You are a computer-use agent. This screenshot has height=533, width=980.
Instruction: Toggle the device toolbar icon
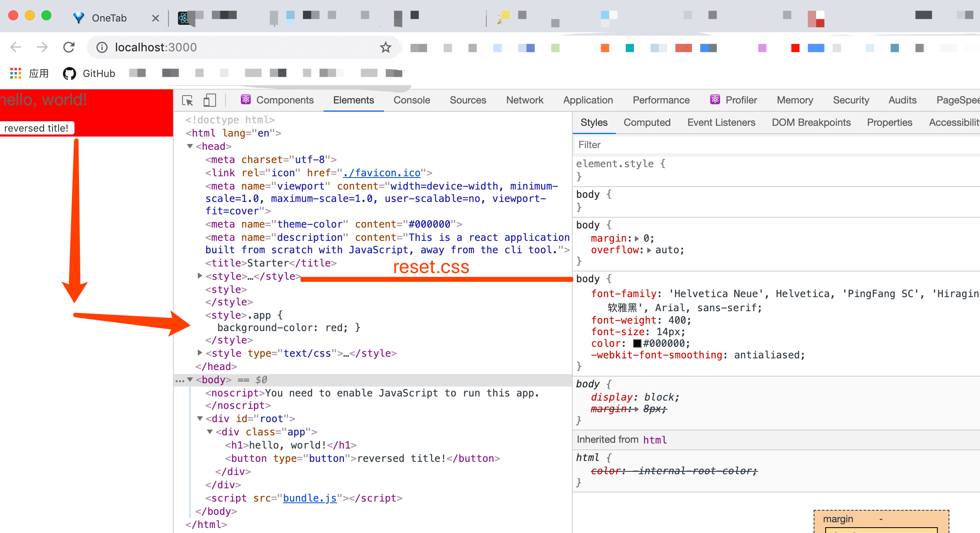(x=210, y=100)
